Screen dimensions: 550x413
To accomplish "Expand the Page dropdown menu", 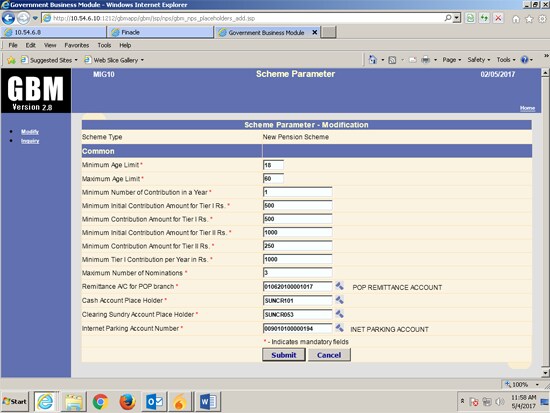I will coord(452,60).
